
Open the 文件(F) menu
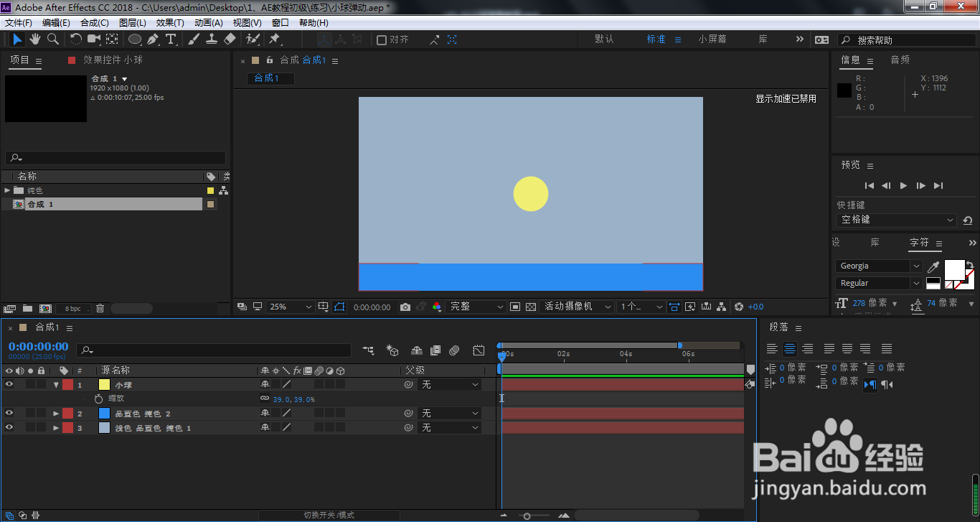(19, 23)
